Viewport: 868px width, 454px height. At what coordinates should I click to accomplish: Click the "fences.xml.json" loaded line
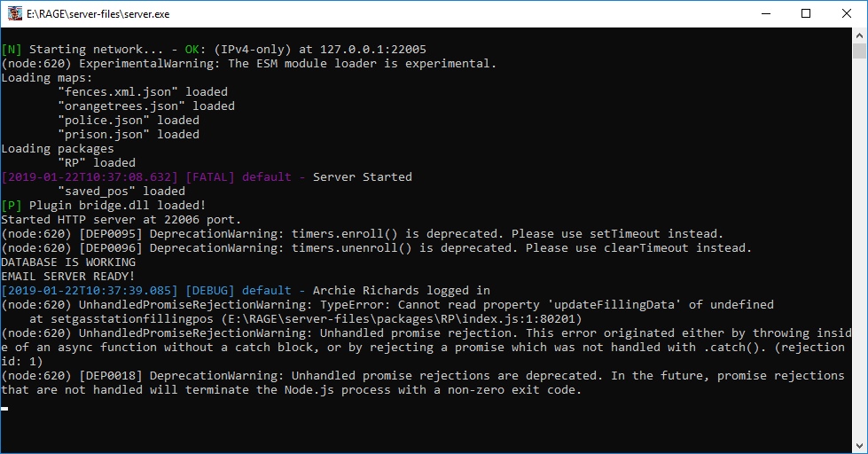(142, 92)
